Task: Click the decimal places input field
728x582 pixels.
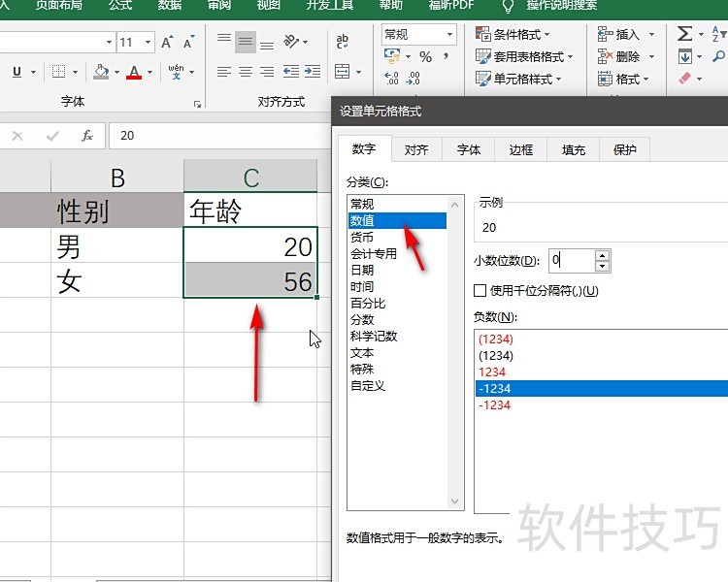Action: pyautogui.click(x=572, y=260)
